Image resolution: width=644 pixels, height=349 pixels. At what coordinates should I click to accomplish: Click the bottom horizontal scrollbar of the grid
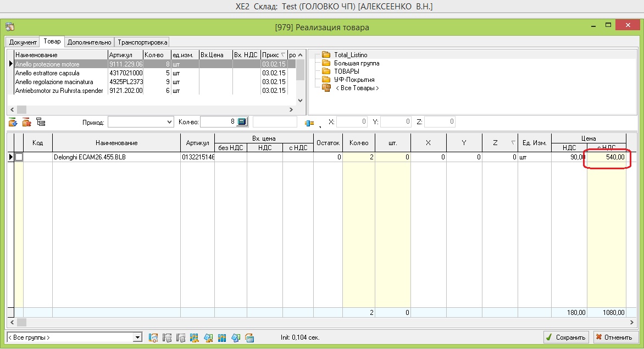[x=319, y=322]
